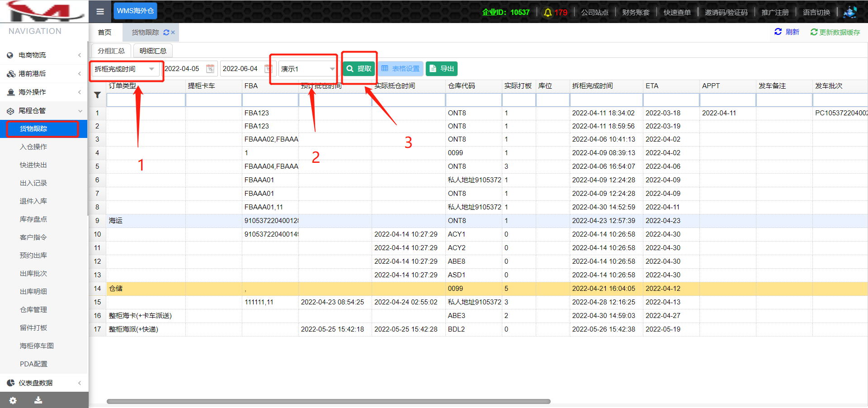Viewport: 868px width, 408px height.
Task: Switch to the 明细汇总 tab
Action: coord(153,51)
